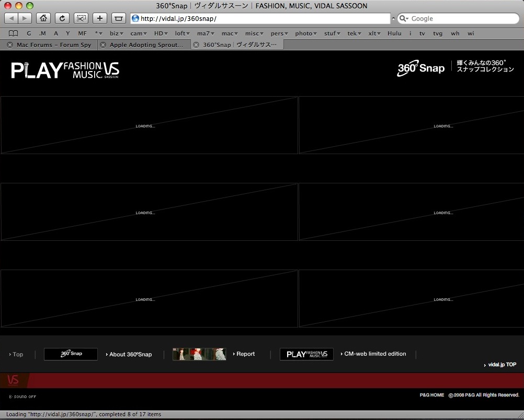Open the wi bookmark
The height and width of the screenshot is (420, 524).
471,33
